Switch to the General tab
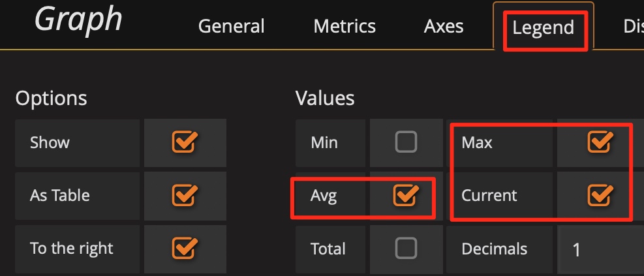644x276 pixels. click(x=231, y=27)
